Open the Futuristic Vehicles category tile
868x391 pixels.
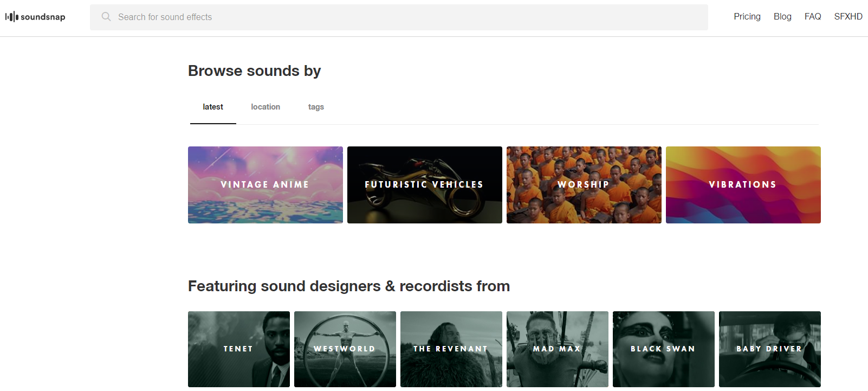(424, 184)
